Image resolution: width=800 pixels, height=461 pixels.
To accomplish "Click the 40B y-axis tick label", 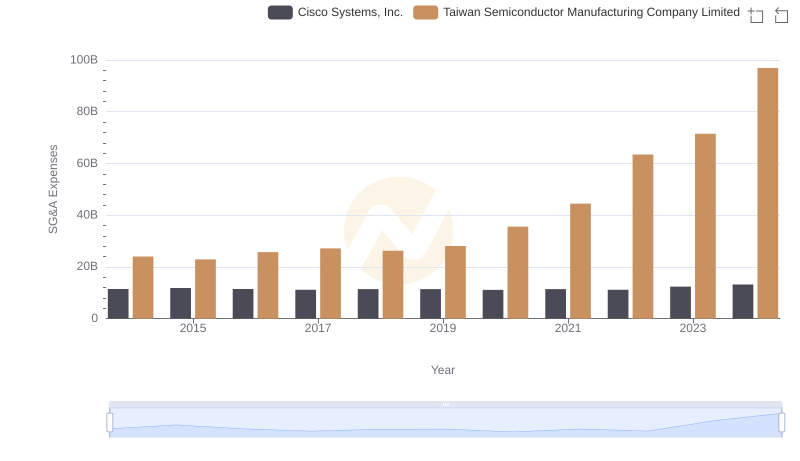I will [87, 215].
